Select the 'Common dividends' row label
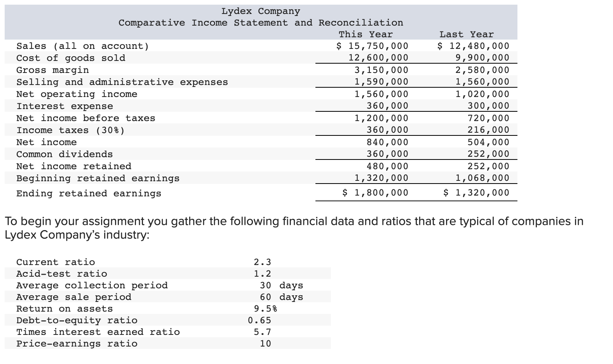Image resolution: width=613 pixels, height=364 pixels. [64, 154]
